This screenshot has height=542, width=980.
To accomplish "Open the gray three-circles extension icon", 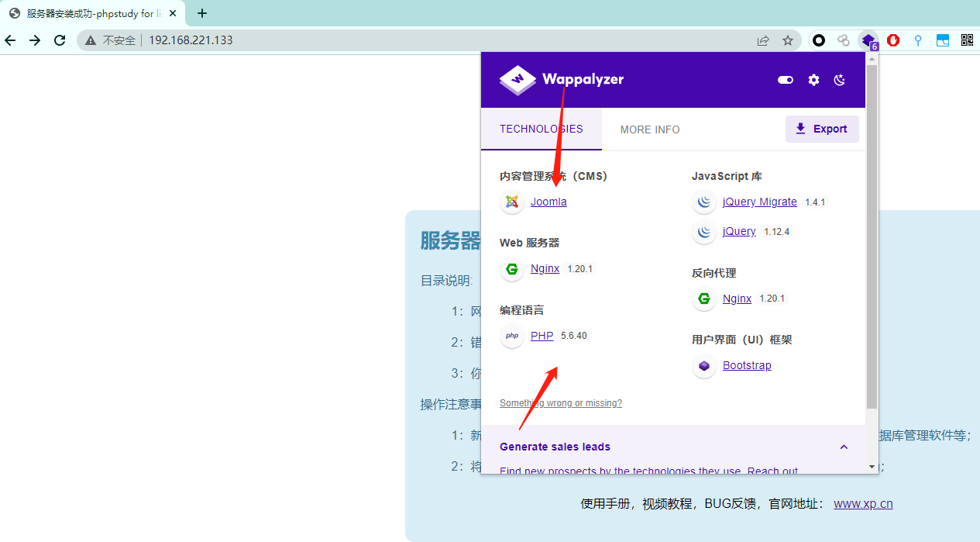I will point(844,40).
